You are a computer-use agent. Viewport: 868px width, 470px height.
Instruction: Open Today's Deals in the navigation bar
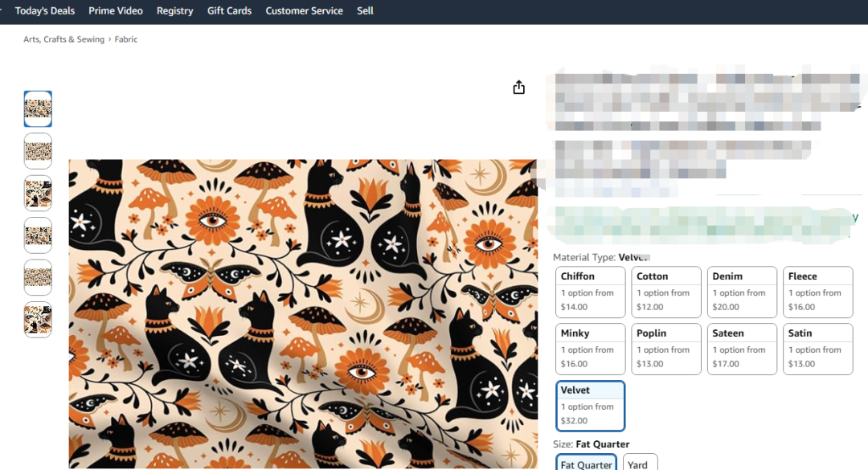(45, 10)
